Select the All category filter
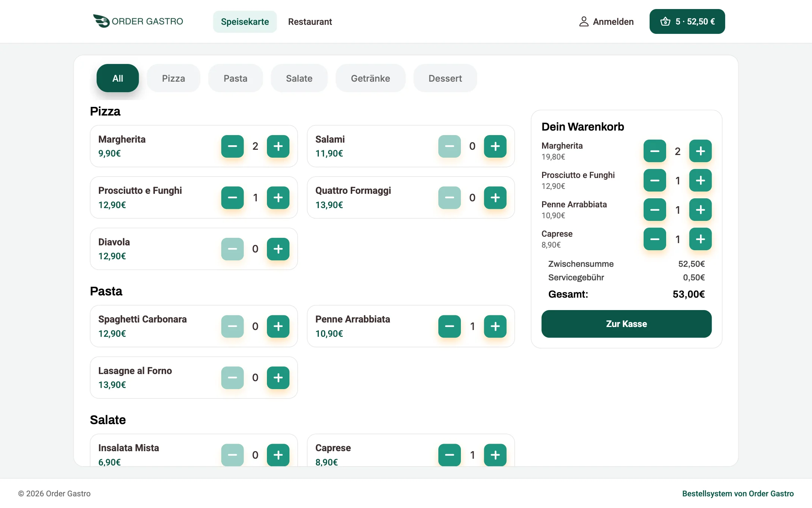Image resolution: width=812 pixels, height=508 pixels. pyautogui.click(x=118, y=78)
